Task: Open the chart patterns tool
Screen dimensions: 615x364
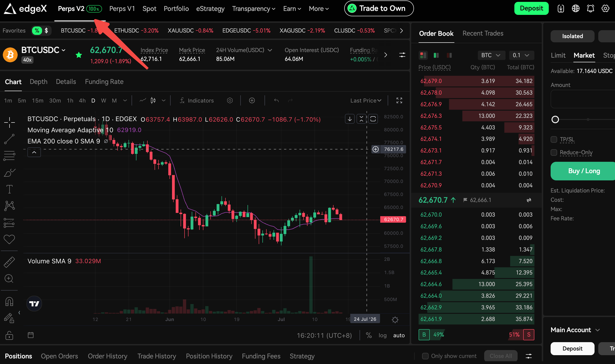Action: tap(9, 205)
